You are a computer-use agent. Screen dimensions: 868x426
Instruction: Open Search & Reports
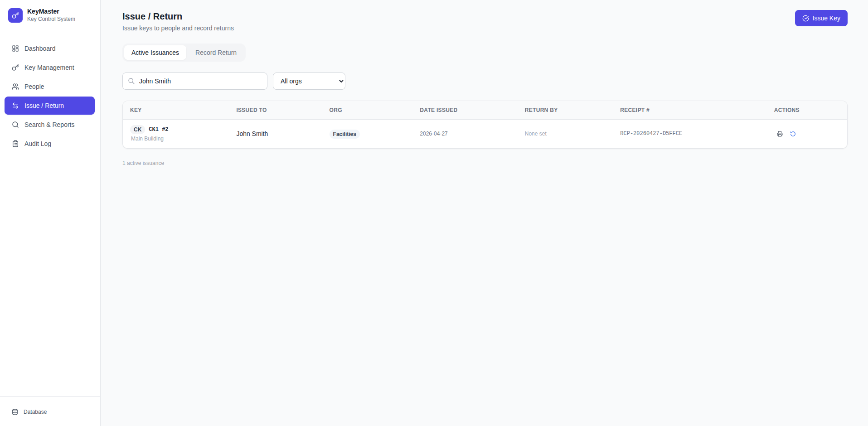49,125
